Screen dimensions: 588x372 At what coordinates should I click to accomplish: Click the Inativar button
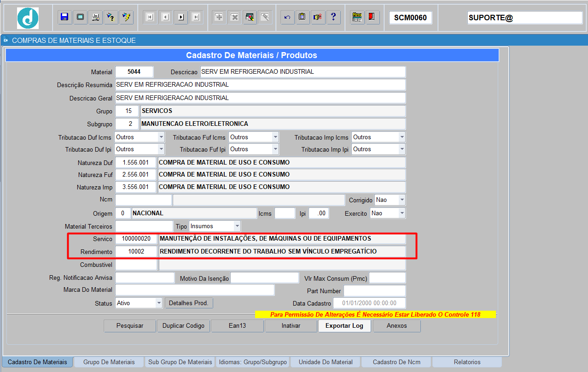(x=291, y=325)
